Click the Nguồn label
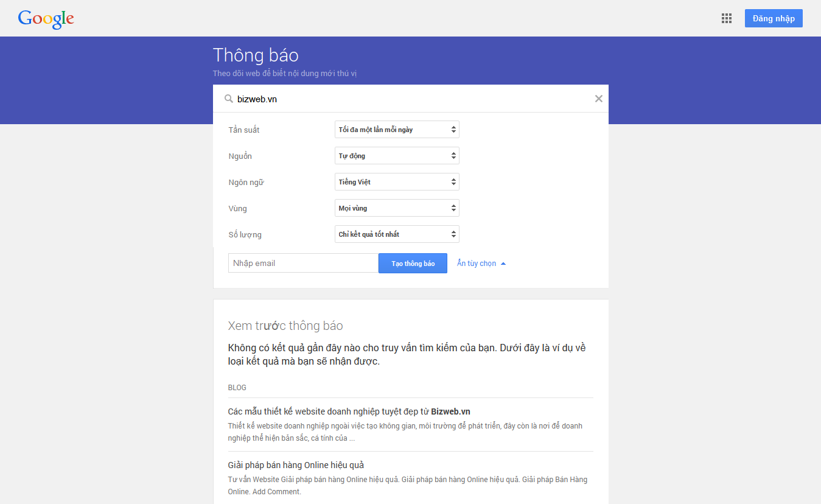Image resolution: width=821 pixels, height=504 pixels. click(240, 156)
